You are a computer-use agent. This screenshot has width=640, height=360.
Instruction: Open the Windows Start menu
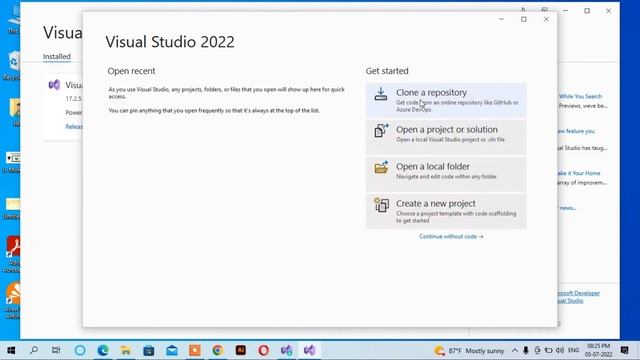(11, 350)
